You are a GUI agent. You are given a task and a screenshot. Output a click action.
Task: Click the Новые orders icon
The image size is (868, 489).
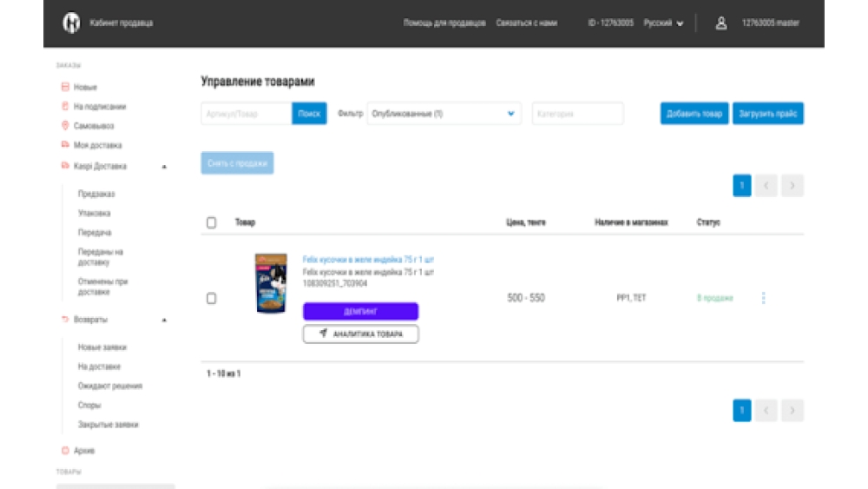pos(65,87)
